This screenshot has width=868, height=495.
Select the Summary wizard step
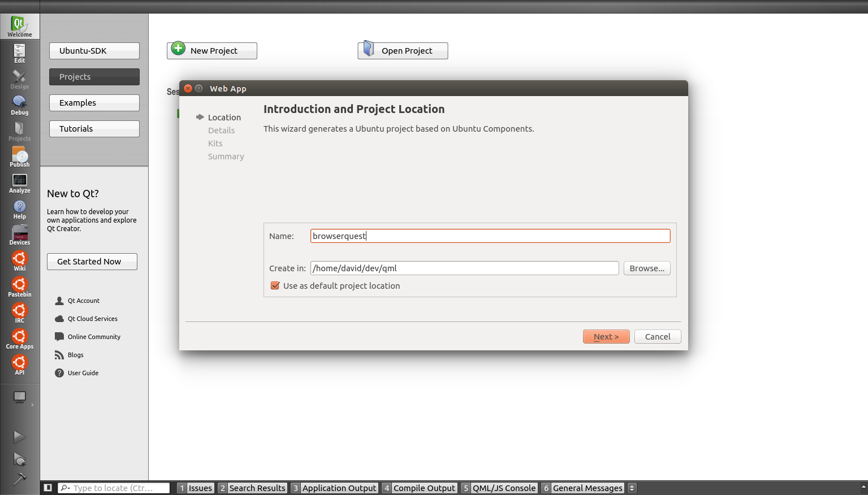tap(226, 157)
